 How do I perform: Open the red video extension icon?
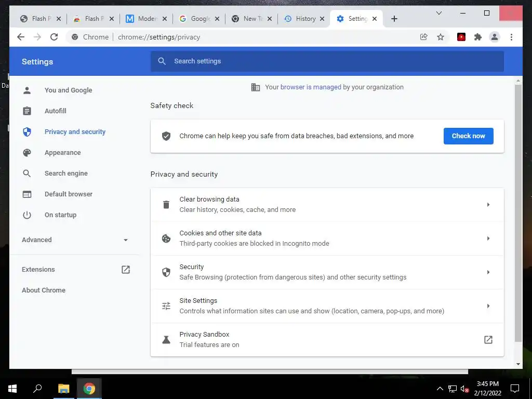point(461,37)
